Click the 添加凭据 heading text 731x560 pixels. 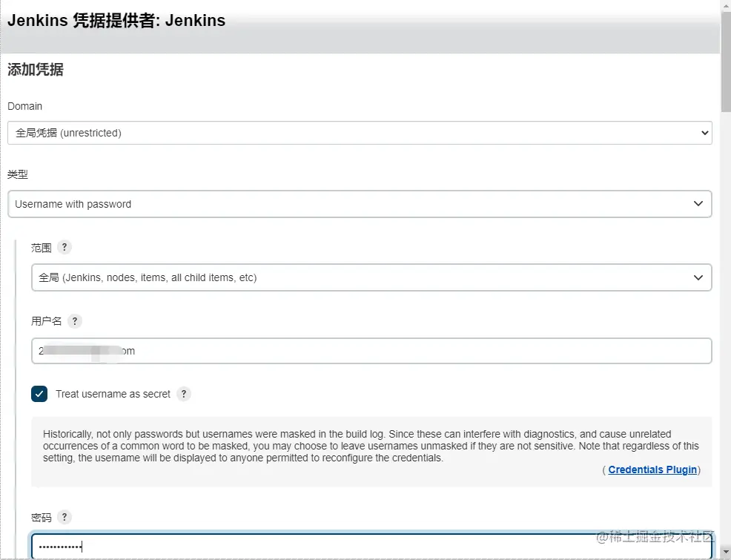36,70
